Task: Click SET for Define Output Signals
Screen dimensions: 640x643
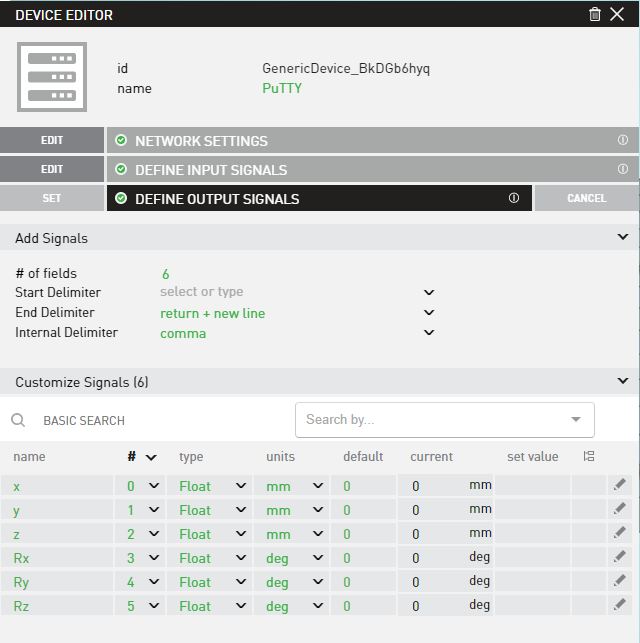Action: [x=52, y=198]
